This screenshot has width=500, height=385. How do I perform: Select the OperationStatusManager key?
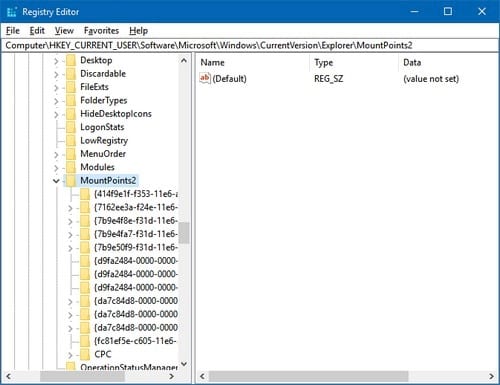pyautogui.click(x=129, y=367)
